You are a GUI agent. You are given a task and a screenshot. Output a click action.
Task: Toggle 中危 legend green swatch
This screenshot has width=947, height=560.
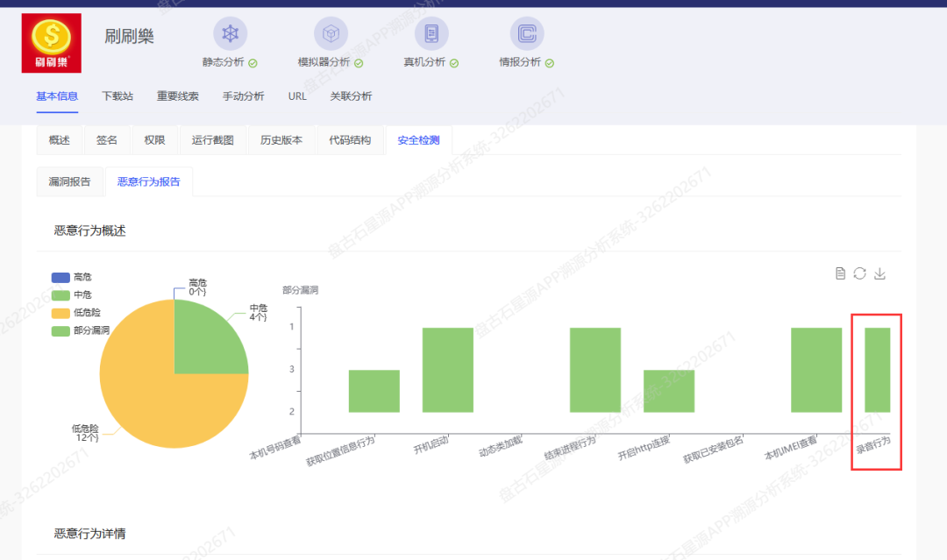[x=61, y=295]
